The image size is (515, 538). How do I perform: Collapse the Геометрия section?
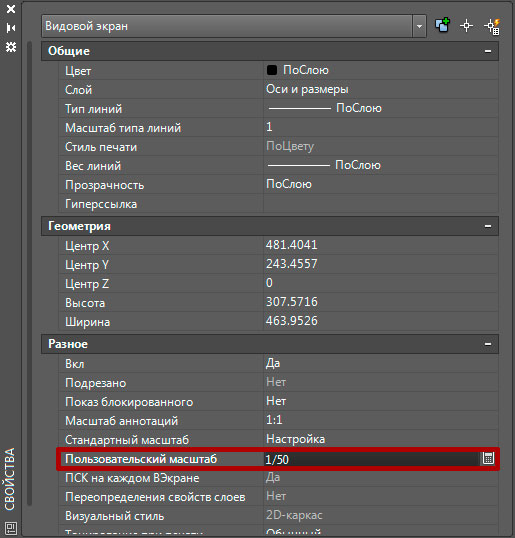point(488,226)
